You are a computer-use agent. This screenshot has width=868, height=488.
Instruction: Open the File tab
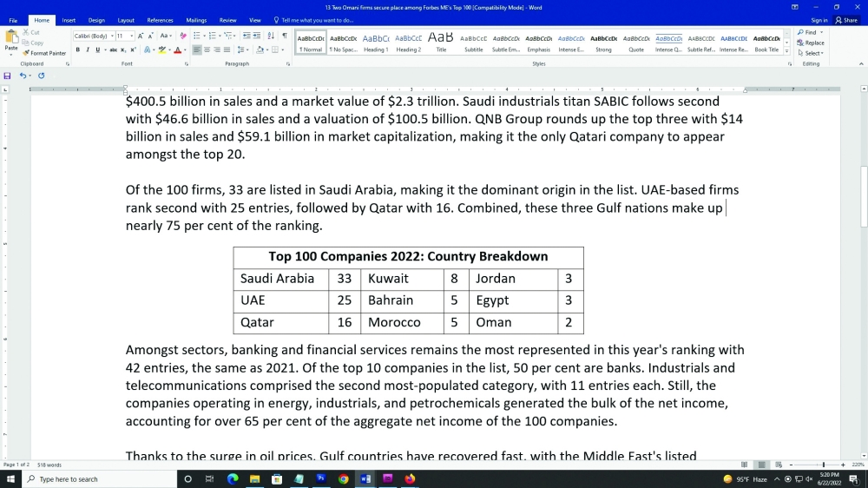click(13, 21)
